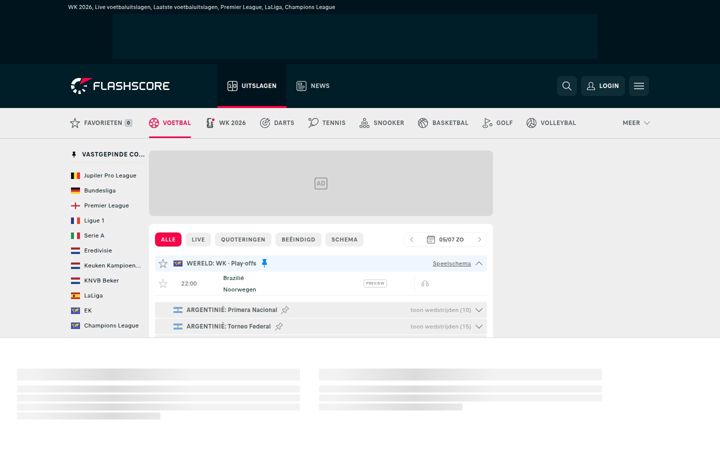
Task: Click the 22:00 match time
Action: pos(189,284)
